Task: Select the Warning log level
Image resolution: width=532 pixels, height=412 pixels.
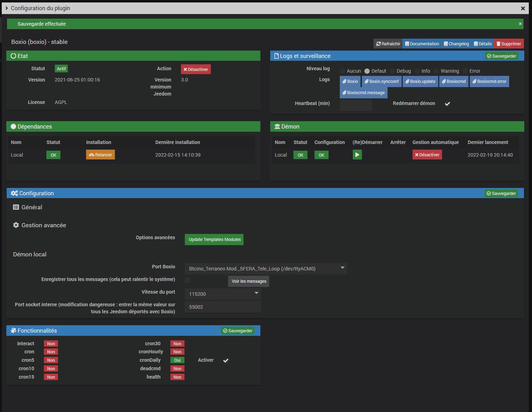Action: click(x=436, y=71)
